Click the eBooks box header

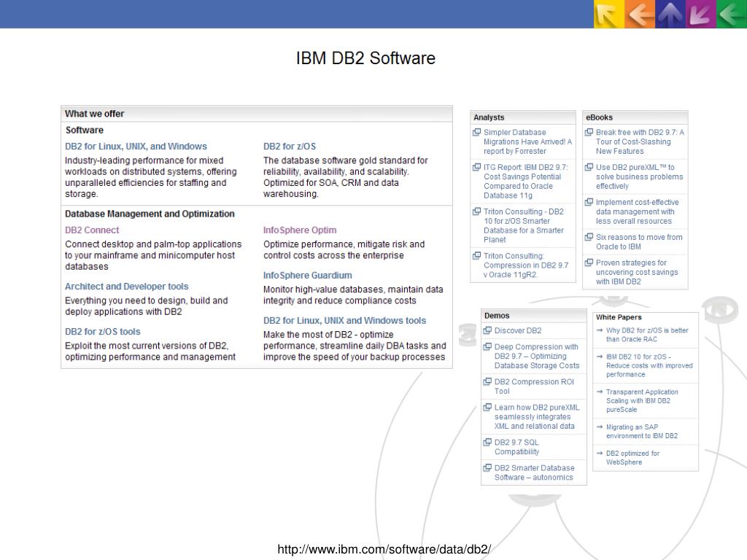pyautogui.click(x=635, y=117)
